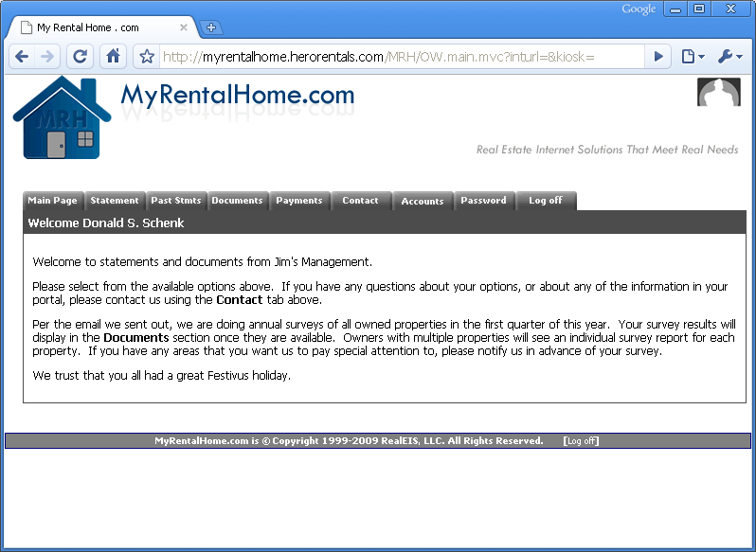
Task: Reload the page with the refresh icon
Action: tap(80, 57)
